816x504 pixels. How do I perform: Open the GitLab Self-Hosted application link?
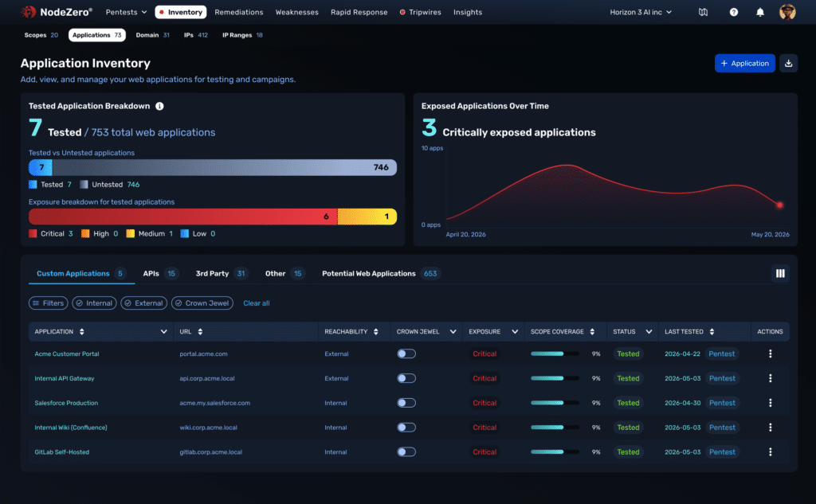62,452
